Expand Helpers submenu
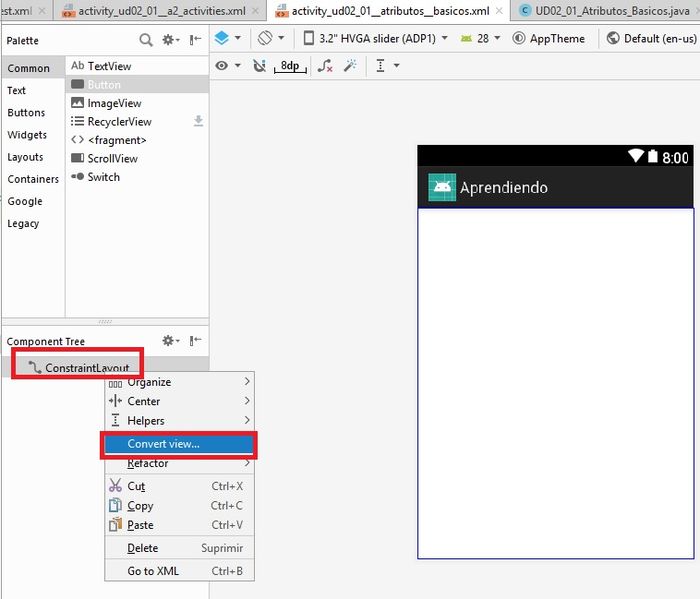Image resolution: width=700 pixels, height=599 pixels. coord(179,420)
